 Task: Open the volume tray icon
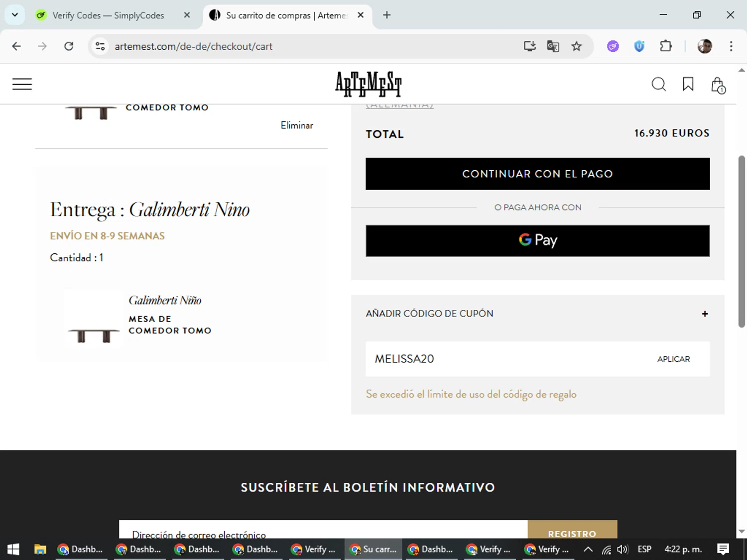pyautogui.click(x=622, y=549)
